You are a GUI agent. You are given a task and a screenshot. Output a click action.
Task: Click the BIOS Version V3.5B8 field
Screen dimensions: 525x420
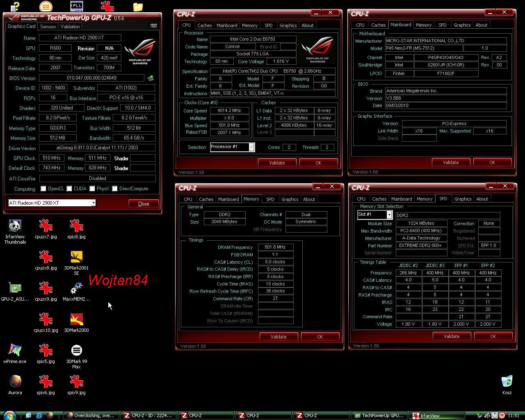click(445, 98)
